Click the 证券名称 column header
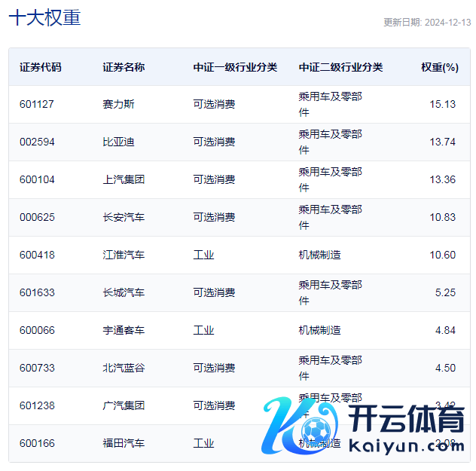The image size is (476, 471). coord(124,67)
